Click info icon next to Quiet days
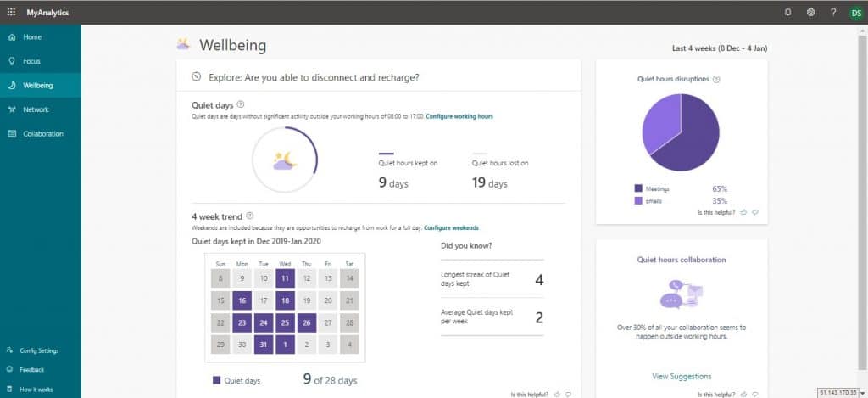Viewport: 868px width, 398px height. pos(241,104)
